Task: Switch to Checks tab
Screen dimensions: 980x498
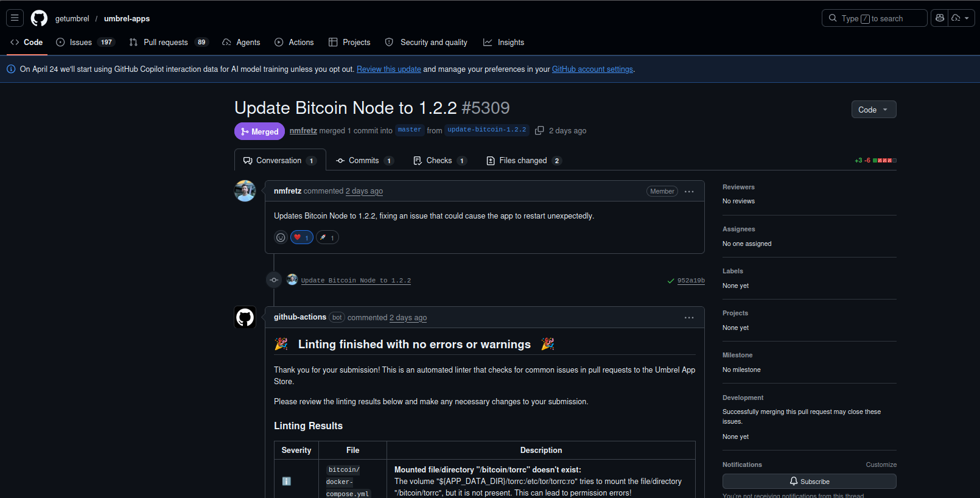Action: tap(439, 161)
